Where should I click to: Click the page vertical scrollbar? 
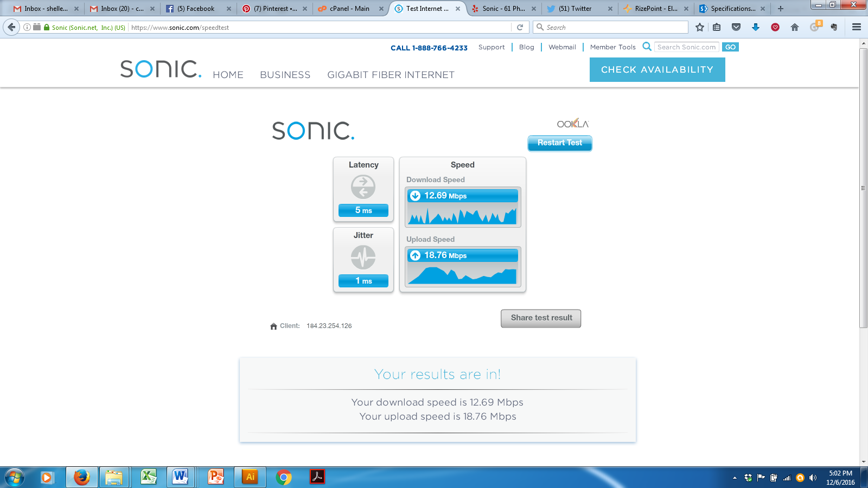(863, 187)
